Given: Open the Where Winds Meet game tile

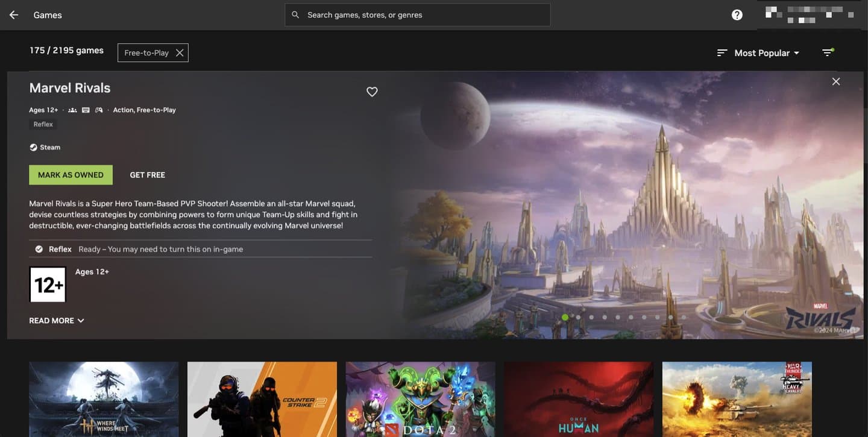Looking at the screenshot, I should click(x=104, y=399).
